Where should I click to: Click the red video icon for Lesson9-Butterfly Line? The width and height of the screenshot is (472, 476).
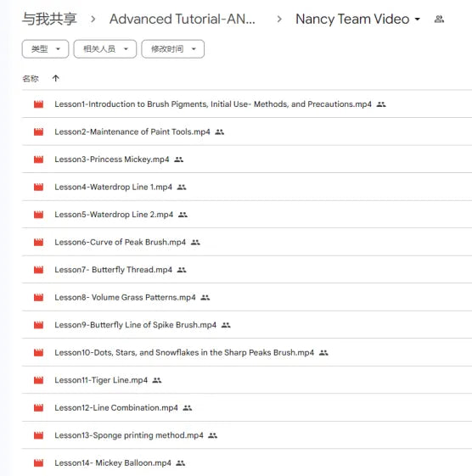tap(38, 325)
